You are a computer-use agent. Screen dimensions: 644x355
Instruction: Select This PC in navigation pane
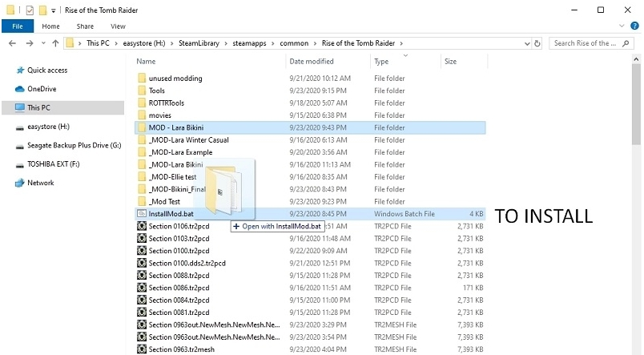click(x=62, y=107)
